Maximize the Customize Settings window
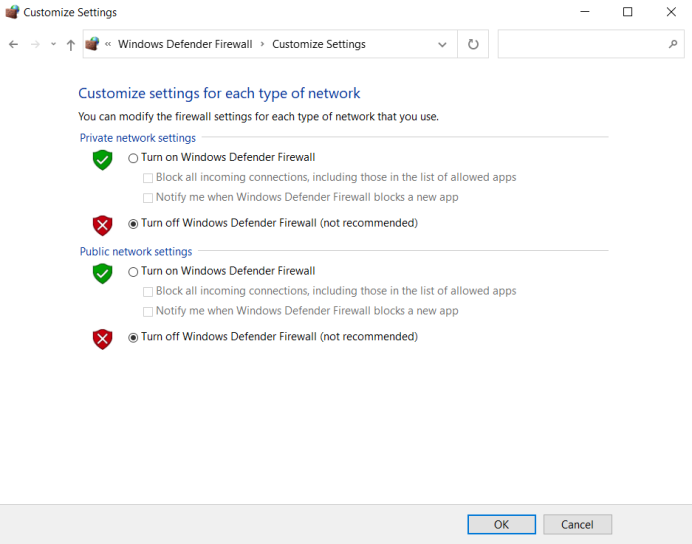 628,12
